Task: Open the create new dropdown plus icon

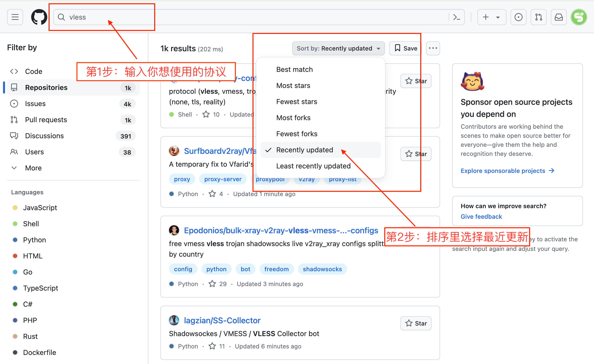Action: (x=485, y=17)
